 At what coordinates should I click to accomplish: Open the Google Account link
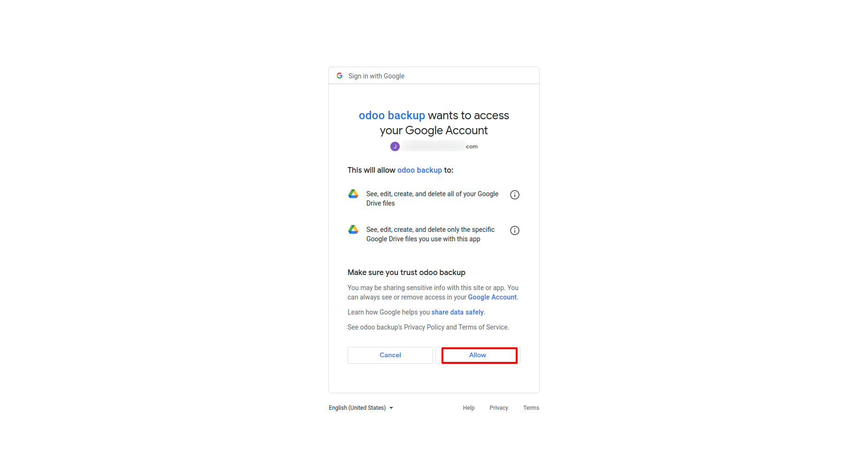pos(492,297)
